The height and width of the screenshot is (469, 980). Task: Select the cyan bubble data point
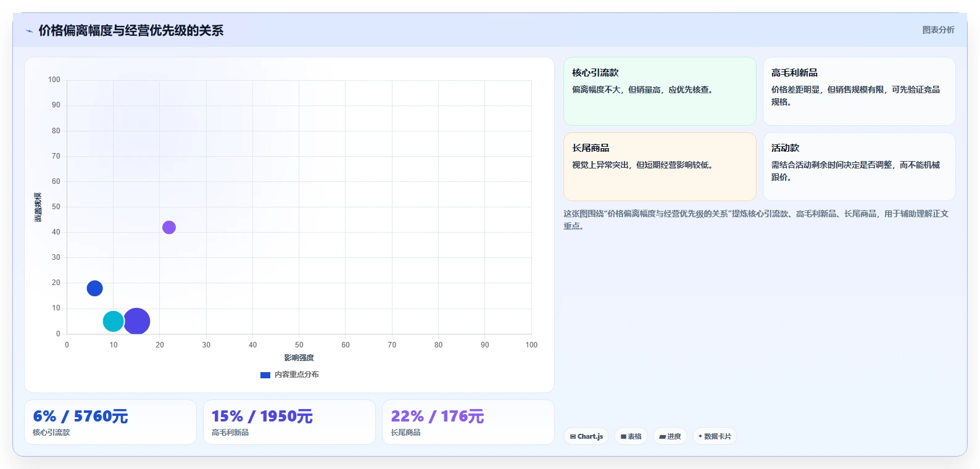tap(114, 321)
